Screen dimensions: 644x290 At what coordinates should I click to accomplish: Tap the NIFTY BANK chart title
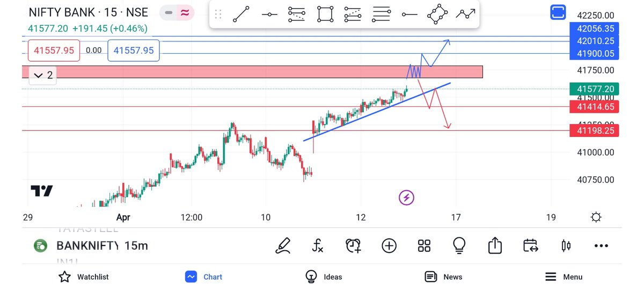pyautogui.click(x=88, y=13)
